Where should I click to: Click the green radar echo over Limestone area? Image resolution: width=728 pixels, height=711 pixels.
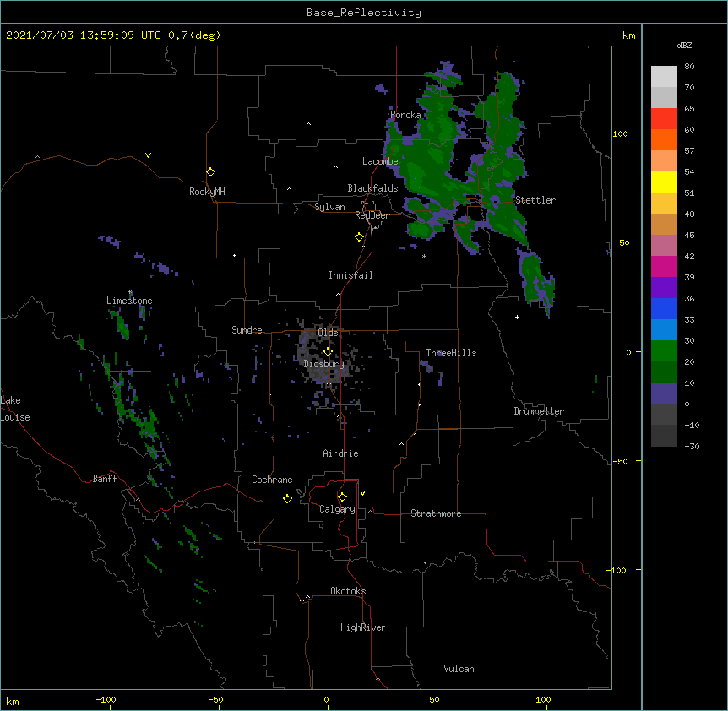point(122,326)
